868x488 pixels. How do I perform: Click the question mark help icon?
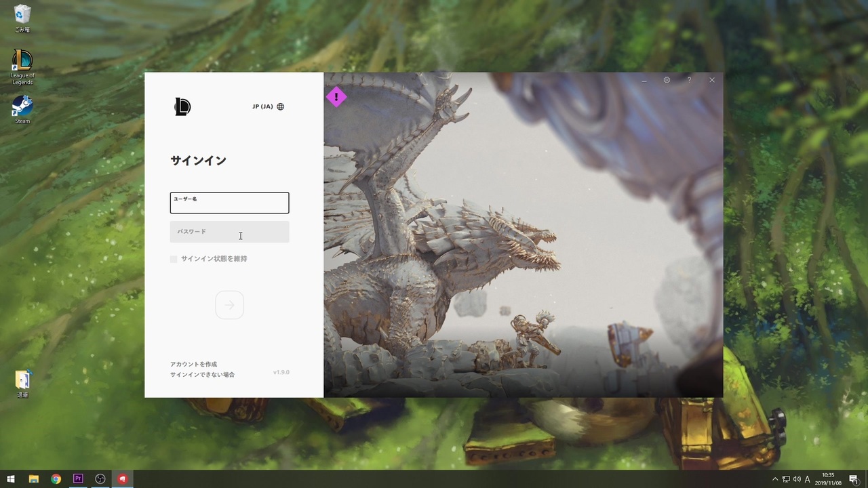click(689, 80)
